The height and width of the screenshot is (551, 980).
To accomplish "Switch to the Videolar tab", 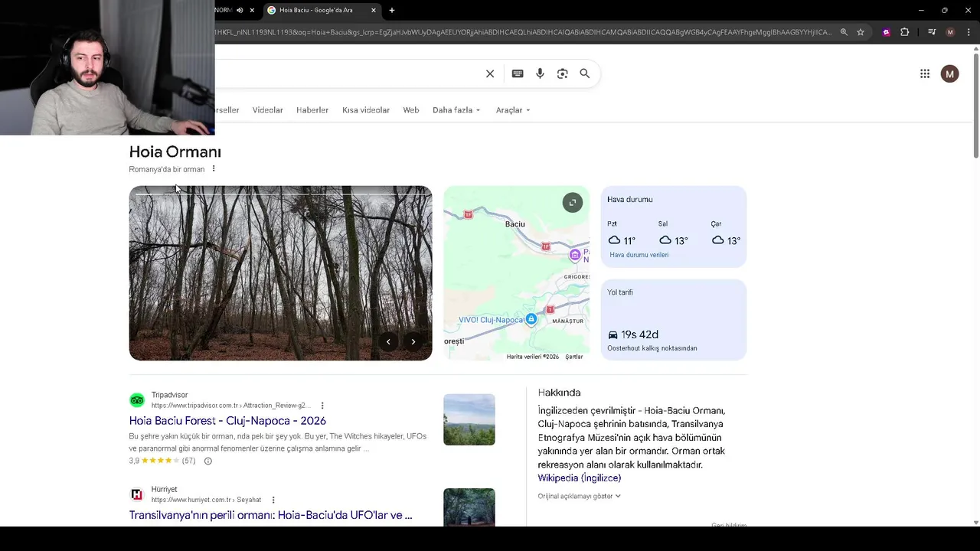I will pyautogui.click(x=268, y=110).
